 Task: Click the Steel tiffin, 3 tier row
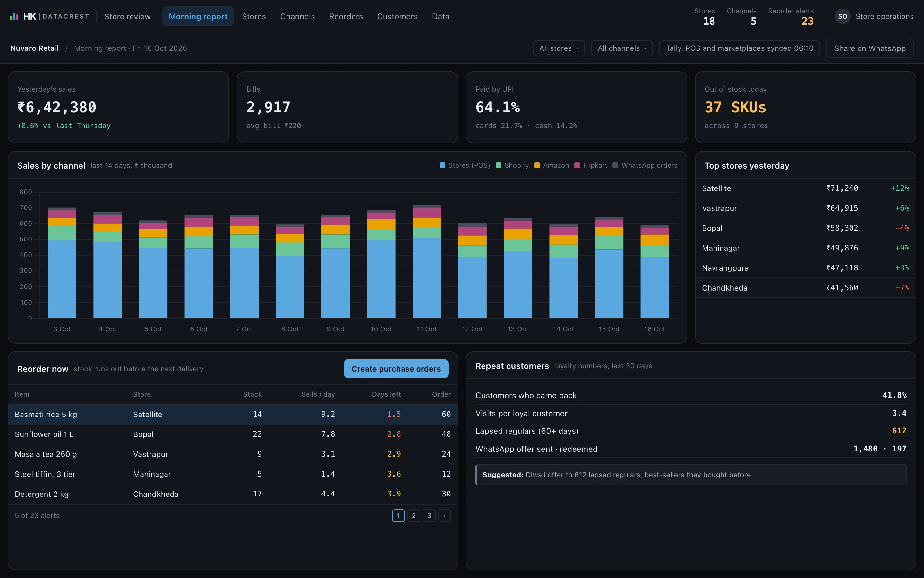233,474
